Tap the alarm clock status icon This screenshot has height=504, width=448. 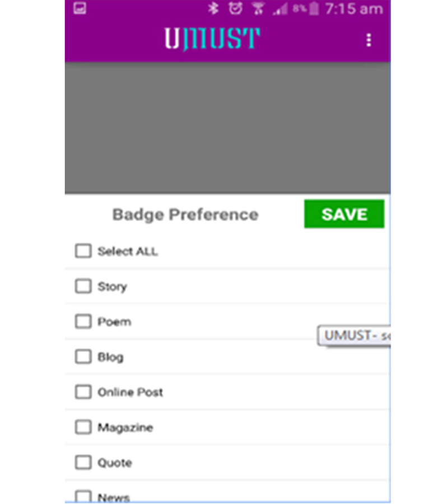[x=236, y=8]
